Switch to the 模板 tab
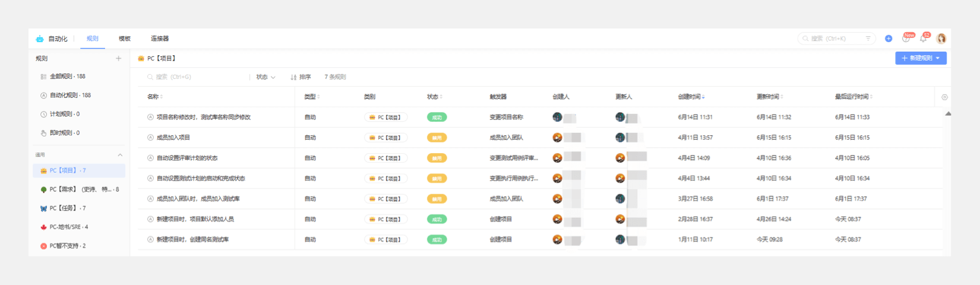980x285 pixels. point(125,39)
